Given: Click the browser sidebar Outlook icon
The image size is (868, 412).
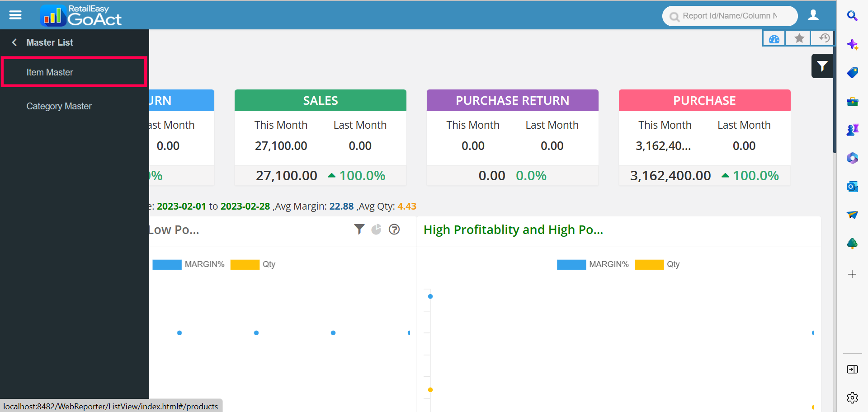Looking at the screenshot, I should click(852, 186).
